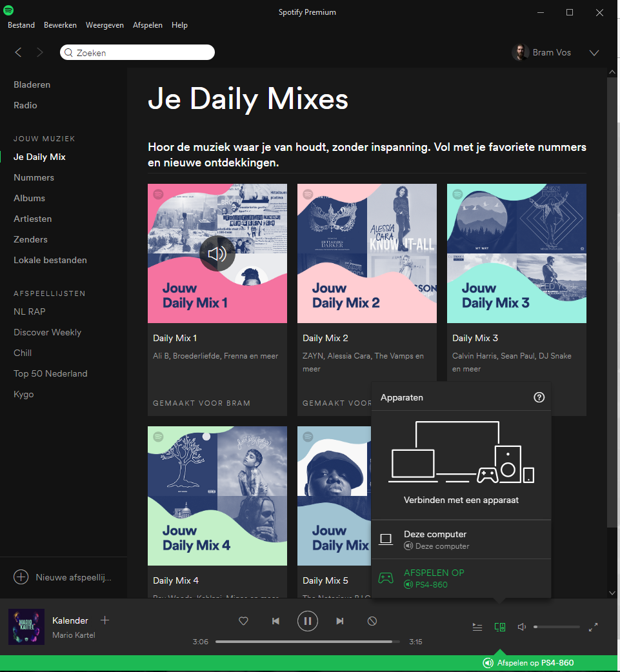Open the play queue icon
The height and width of the screenshot is (672, 620).
tap(477, 627)
